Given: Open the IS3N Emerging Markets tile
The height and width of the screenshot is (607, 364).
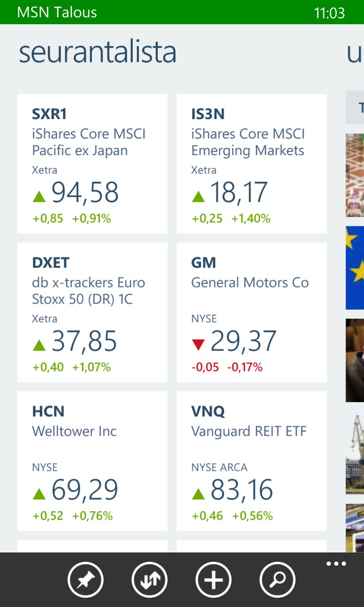Looking at the screenshot, I should coord(252,164).
